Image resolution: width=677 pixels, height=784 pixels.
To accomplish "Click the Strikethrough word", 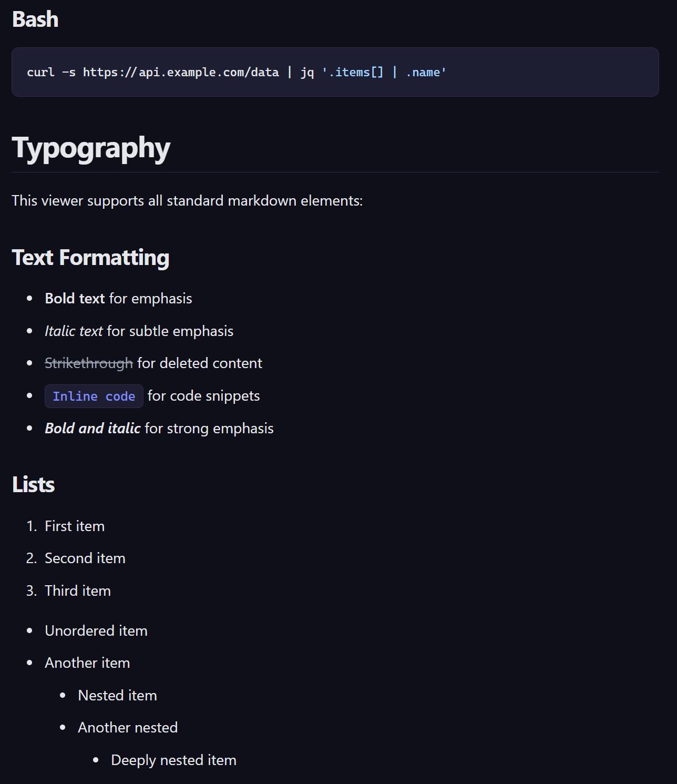I will coord(89,363).
